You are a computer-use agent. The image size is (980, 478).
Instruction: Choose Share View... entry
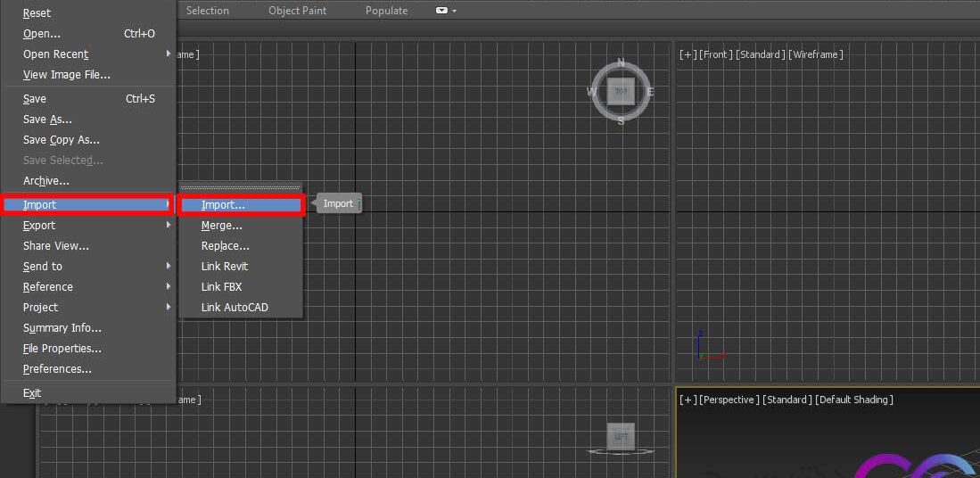(x=87, y=246)
